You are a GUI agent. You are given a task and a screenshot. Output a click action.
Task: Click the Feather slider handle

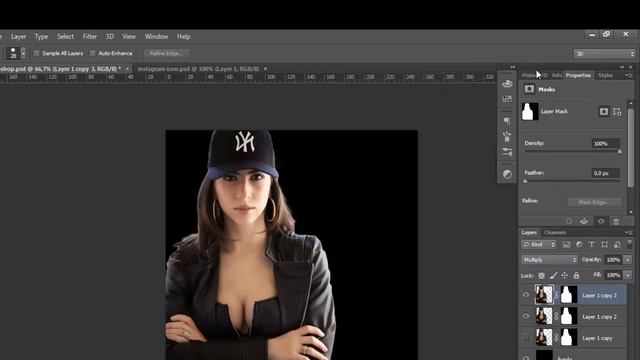point(525,181)
